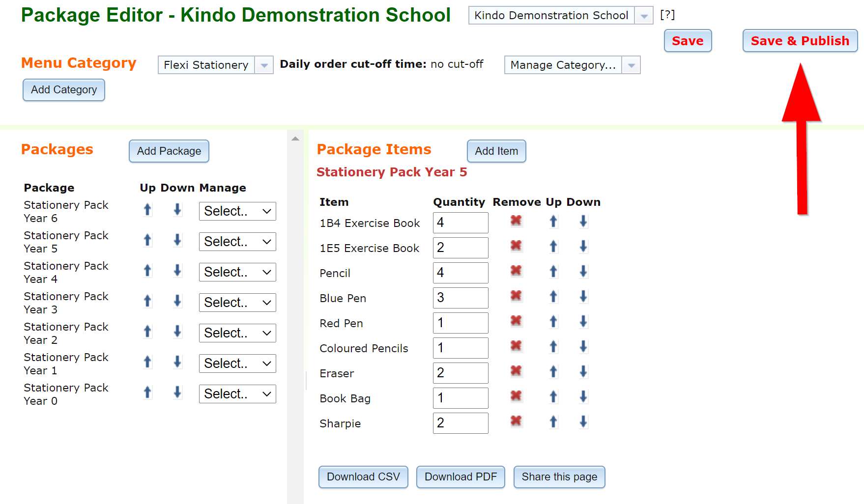Click the Save button

point(688,41)
